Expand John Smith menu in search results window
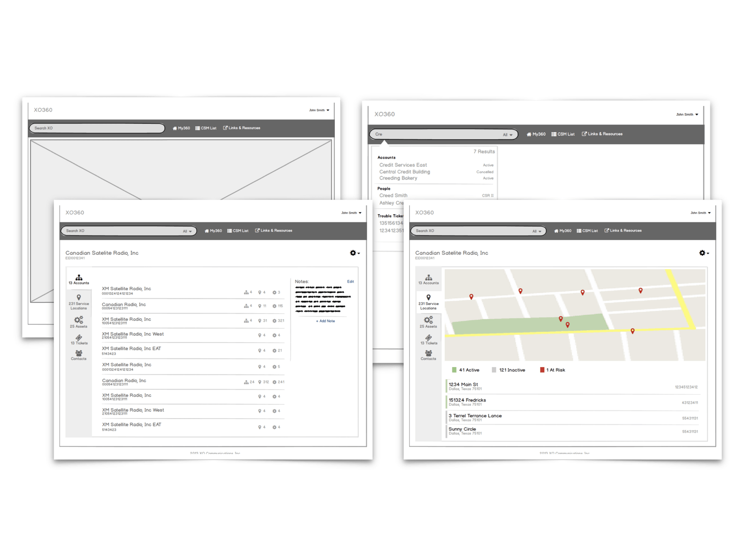744x560 pixels. (687, 114)
